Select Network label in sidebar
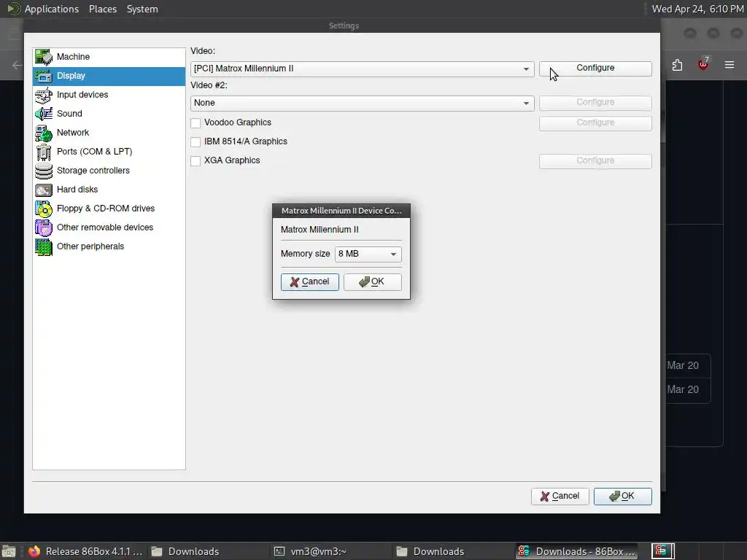747x560 pixels. pyautogui.click(x=73, y=133)
